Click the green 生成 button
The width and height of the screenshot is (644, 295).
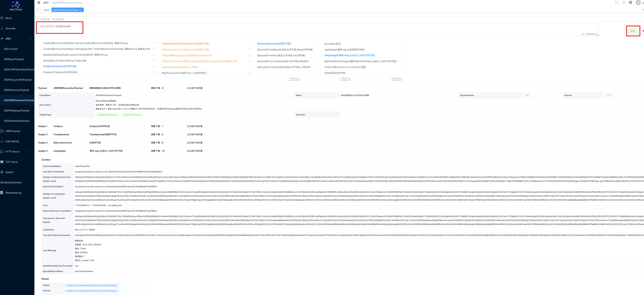tap(632, 31)
